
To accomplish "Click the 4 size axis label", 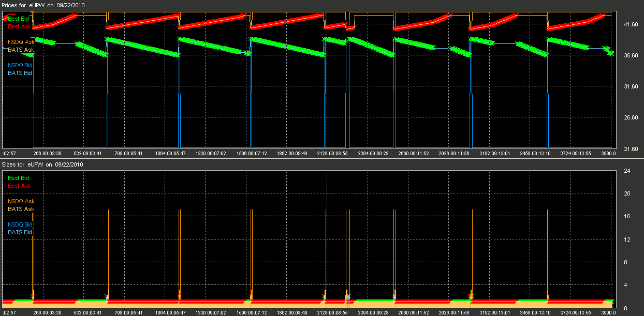I will tap(626, 284).
